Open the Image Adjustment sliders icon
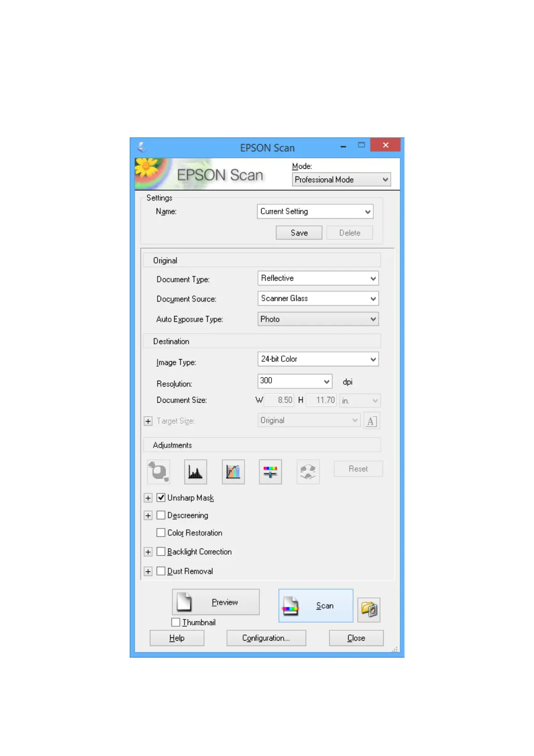The image size is (534, 756). pos(271,471)
